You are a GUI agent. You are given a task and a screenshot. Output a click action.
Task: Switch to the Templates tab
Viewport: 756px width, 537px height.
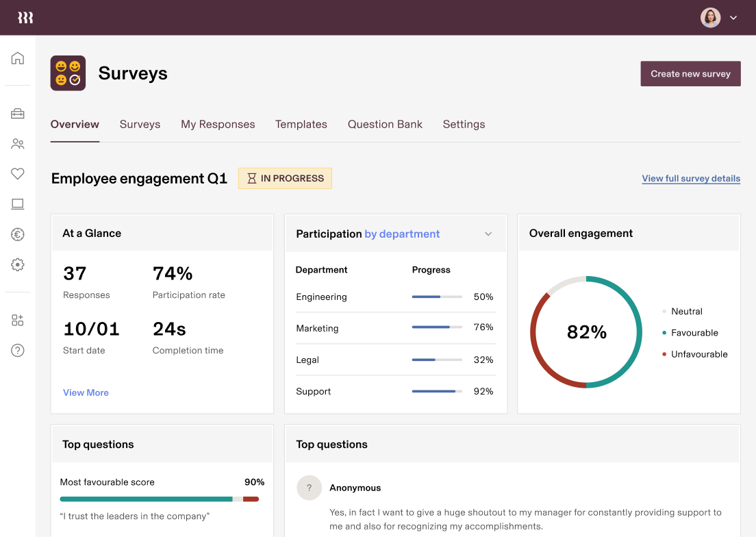[x=301, y=124]
